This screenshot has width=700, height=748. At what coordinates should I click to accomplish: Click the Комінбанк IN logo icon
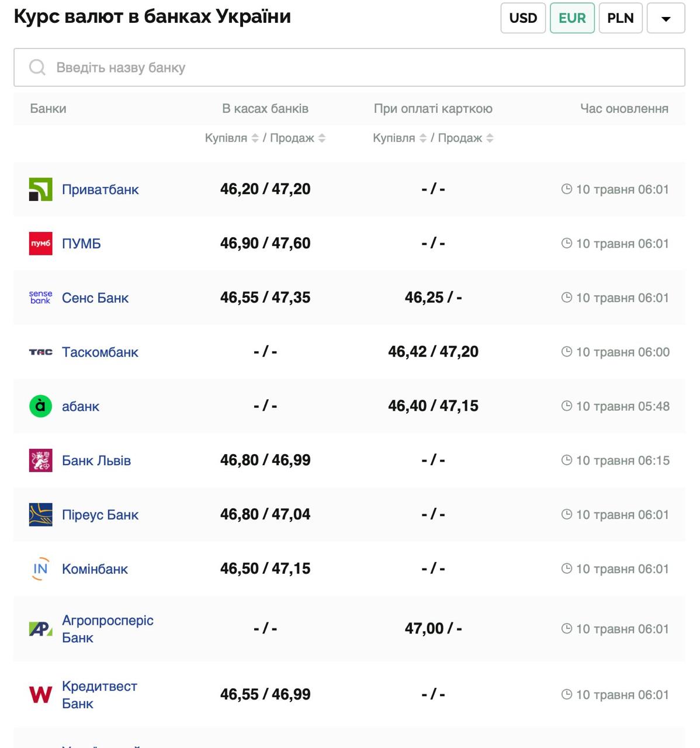pyautogui.click(x=40, y=569)
